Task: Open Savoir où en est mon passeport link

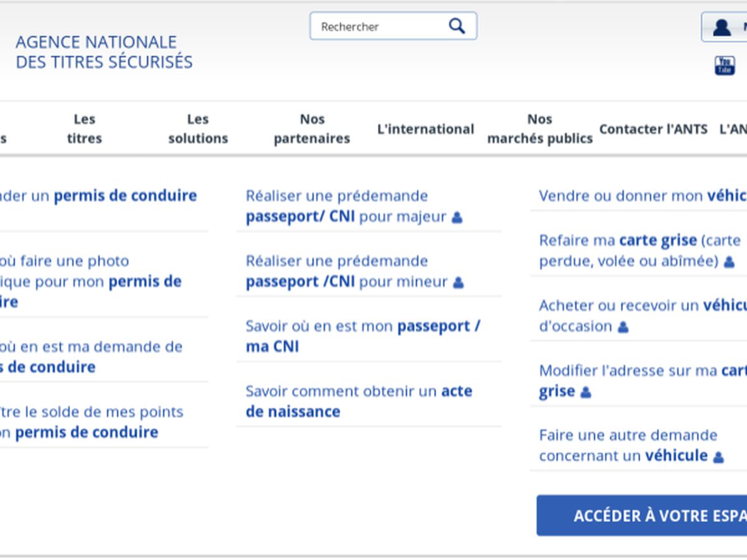Action: click(362, 336)
